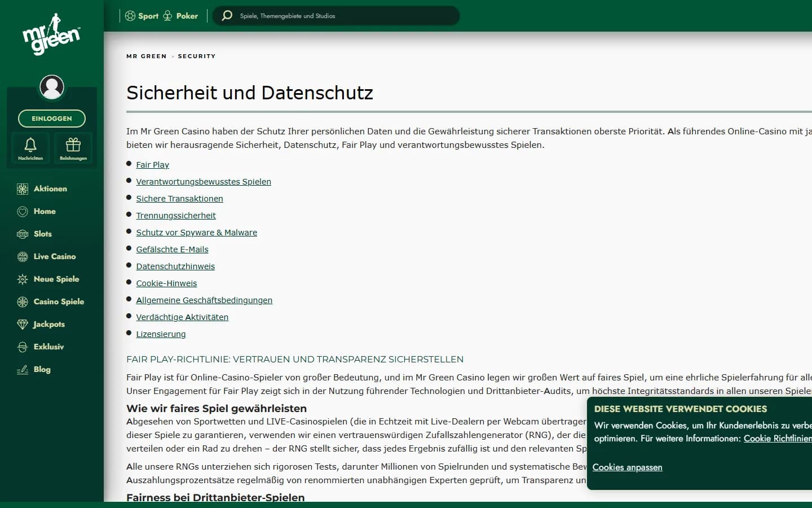The width and height of the screenshot is (812, 508).
Task: Click 'Diese Website verwendet Cookies' banner title
Action: coord(681,409)
